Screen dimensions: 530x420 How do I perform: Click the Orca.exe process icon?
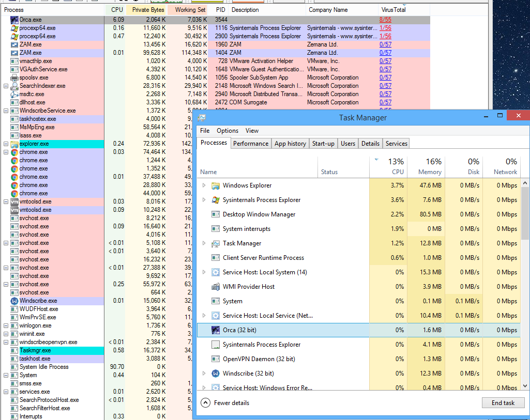tap(14, 20)
